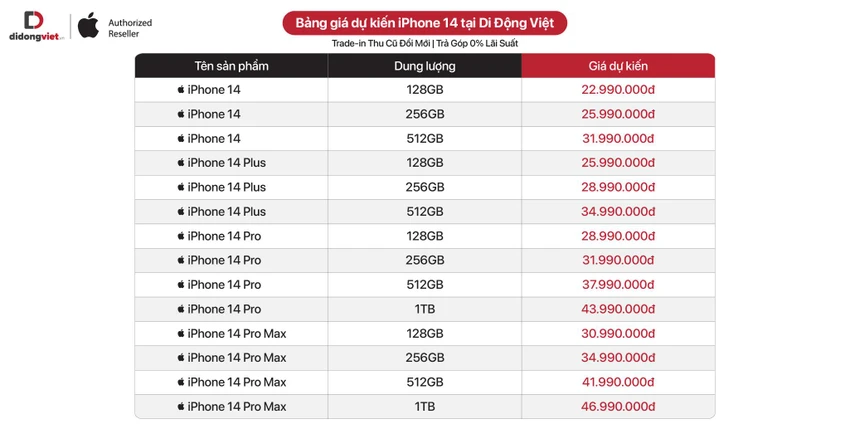
Task: Click the 'Tên sản phẩm' column header
Action: click(x=231, y=66)
